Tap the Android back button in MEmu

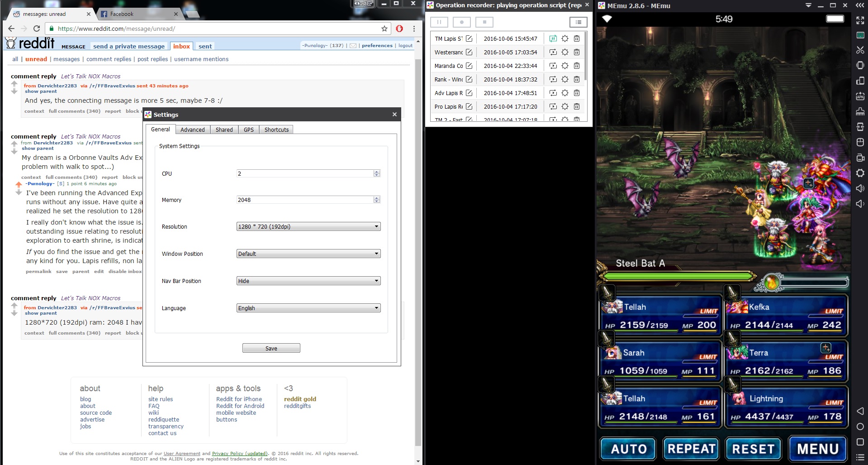pyautogui.click(x=860, y=411)
